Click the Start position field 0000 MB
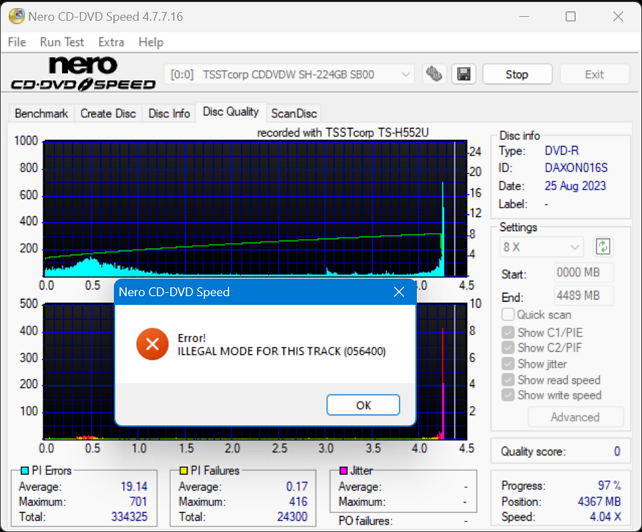The width and height of the screenshot is (642, 532). [x=584, y=272]
